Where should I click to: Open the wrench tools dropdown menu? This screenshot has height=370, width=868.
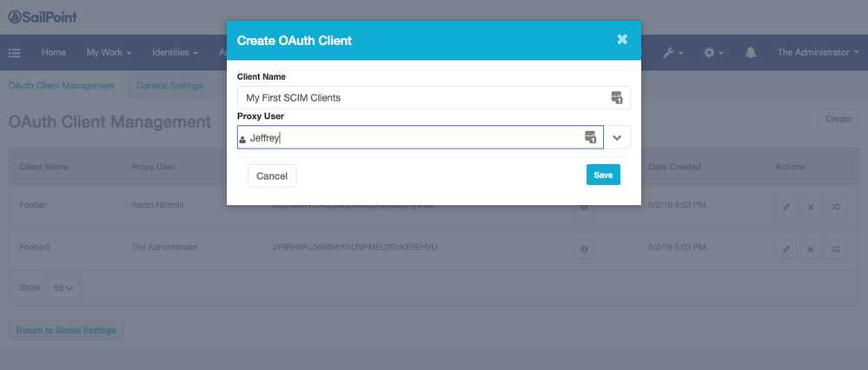673,53
